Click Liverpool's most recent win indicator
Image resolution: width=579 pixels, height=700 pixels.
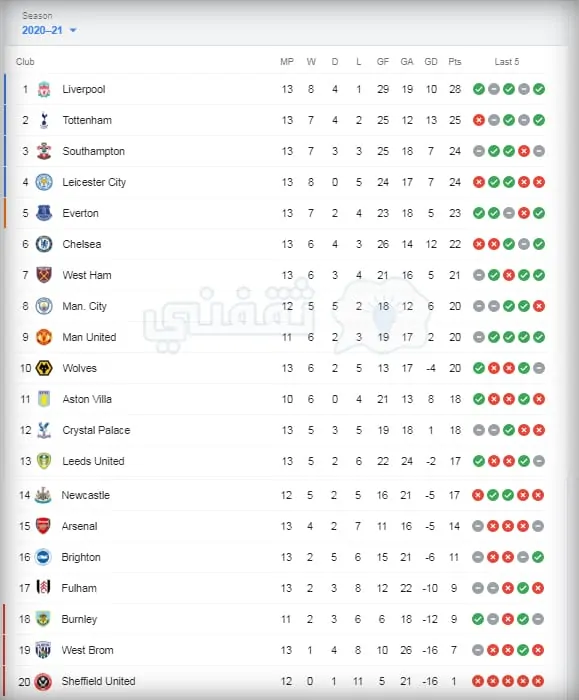(539, 89)
